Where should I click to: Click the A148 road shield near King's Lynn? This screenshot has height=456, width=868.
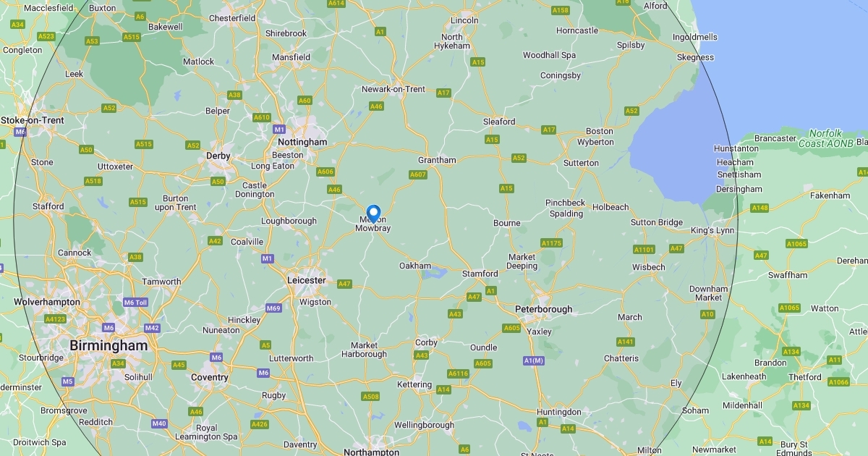tap(759, 208)
